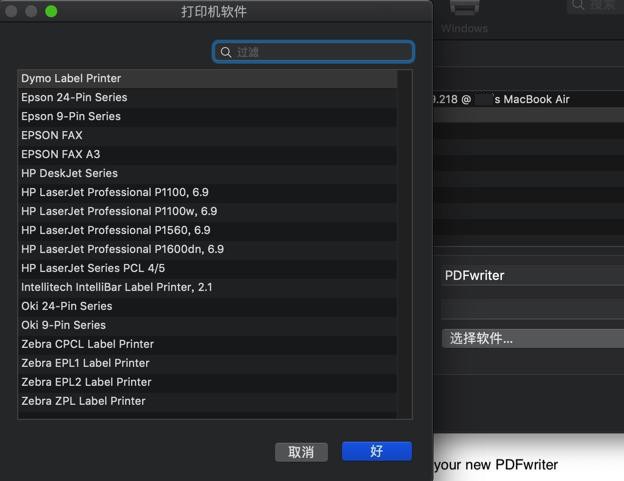The height and width of the screenshot is (481, 624).
Task: Select Zebra CPCL Label Printer
Action: [x=207, y=344]
